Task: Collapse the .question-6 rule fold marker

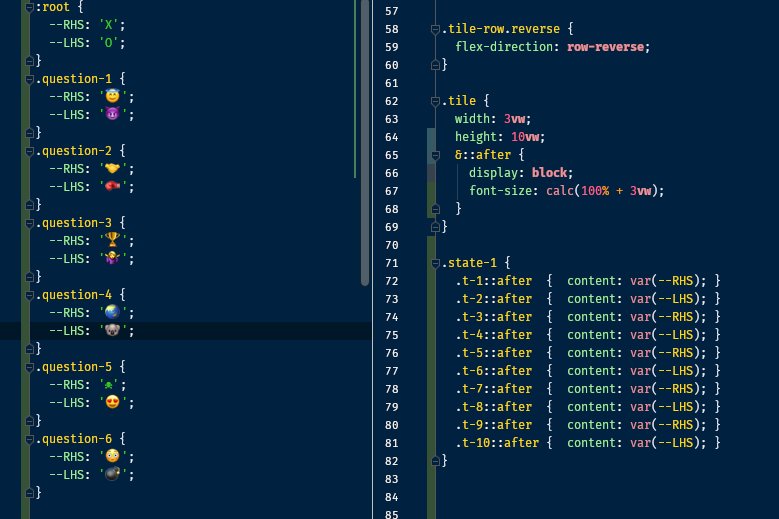Action: pos(29,439)
